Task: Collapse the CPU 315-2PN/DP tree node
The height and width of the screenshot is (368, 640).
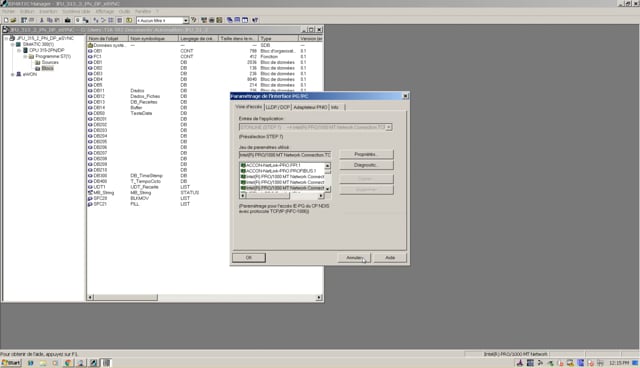Action: click(19, 50)
